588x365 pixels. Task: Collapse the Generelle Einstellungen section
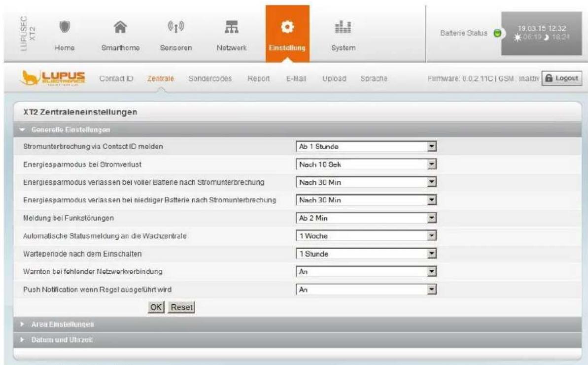click(x=297, y=129)
